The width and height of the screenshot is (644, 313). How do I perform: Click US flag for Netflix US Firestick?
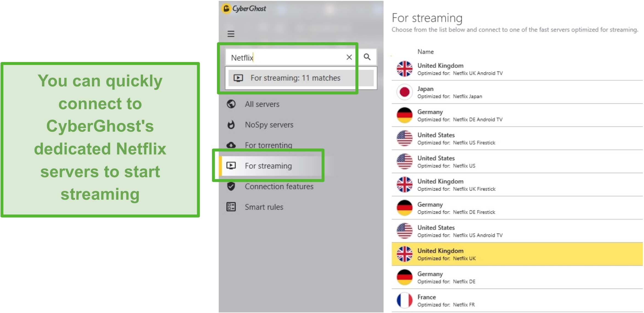pos(405,138)
